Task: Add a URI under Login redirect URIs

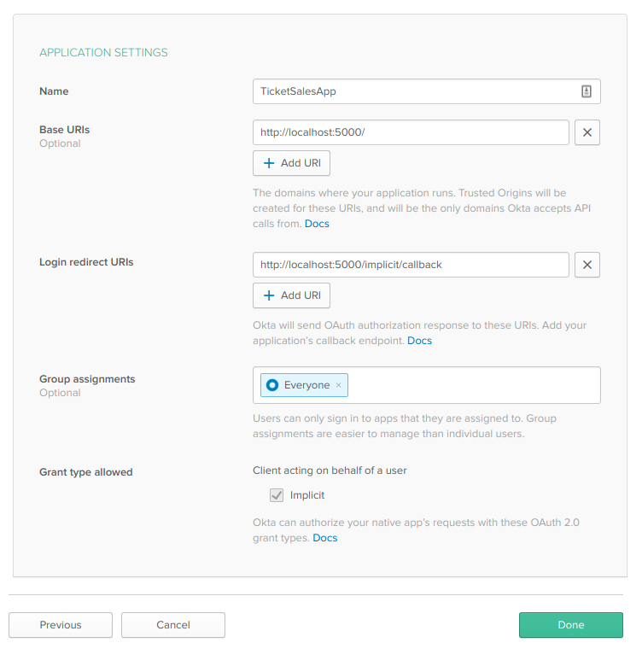Action: pyautogui.click(x=291, y=295)
